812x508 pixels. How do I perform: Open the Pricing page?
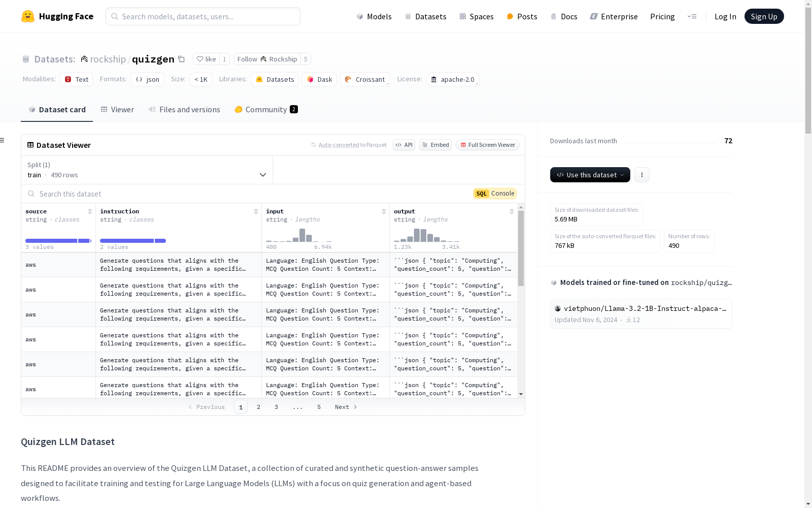(x=662, y=16)
